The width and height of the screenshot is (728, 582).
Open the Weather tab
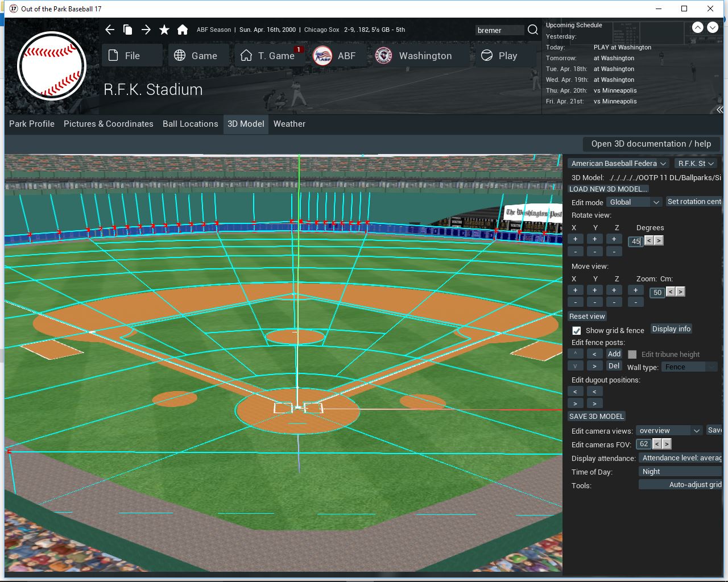point(289,124)
